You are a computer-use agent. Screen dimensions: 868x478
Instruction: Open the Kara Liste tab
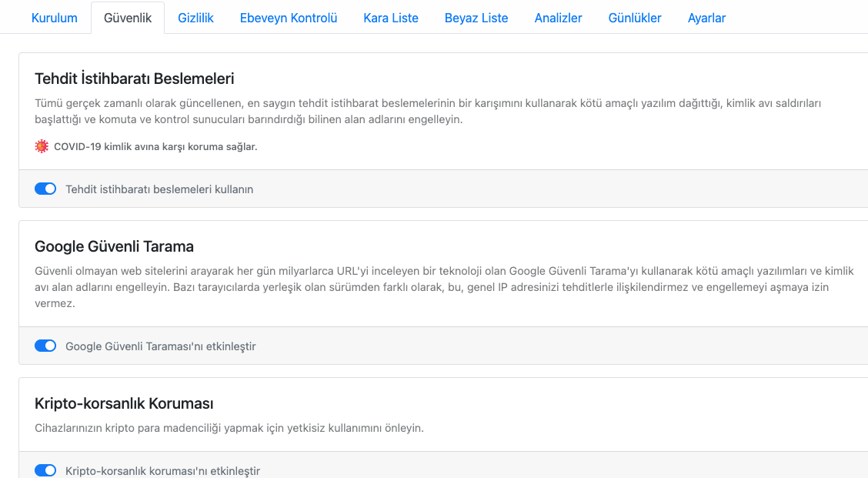click(391, 18)
